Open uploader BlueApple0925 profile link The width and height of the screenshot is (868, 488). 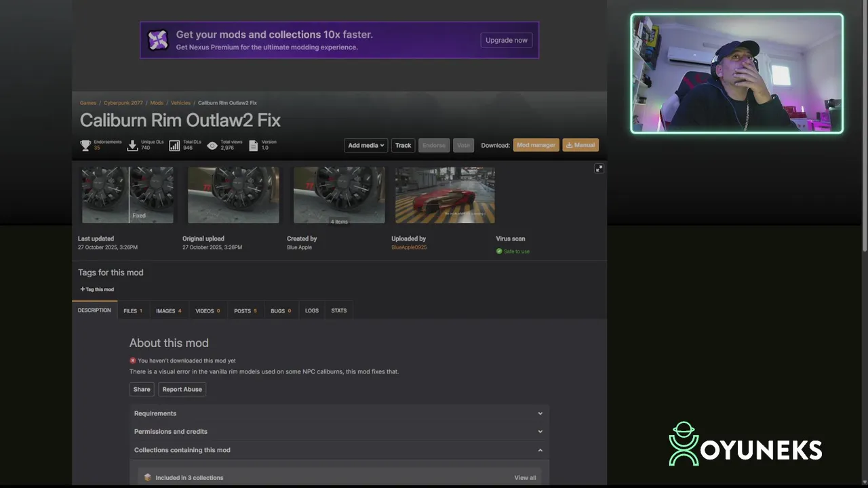coord(409,247)
